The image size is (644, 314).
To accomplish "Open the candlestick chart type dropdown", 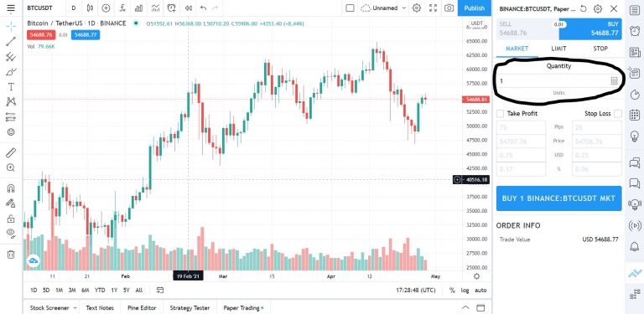I will pos(90,8).
